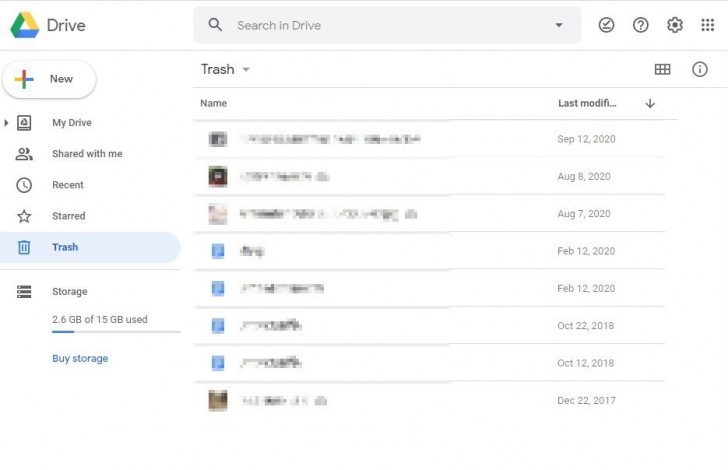
Task: Open the Recent section
Action: coord(68,185)
